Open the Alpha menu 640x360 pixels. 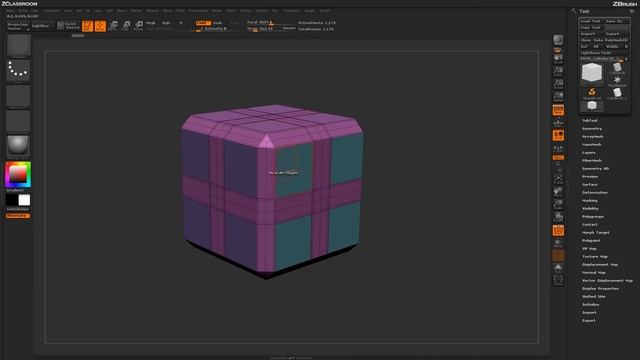click(x=10, y=11)
